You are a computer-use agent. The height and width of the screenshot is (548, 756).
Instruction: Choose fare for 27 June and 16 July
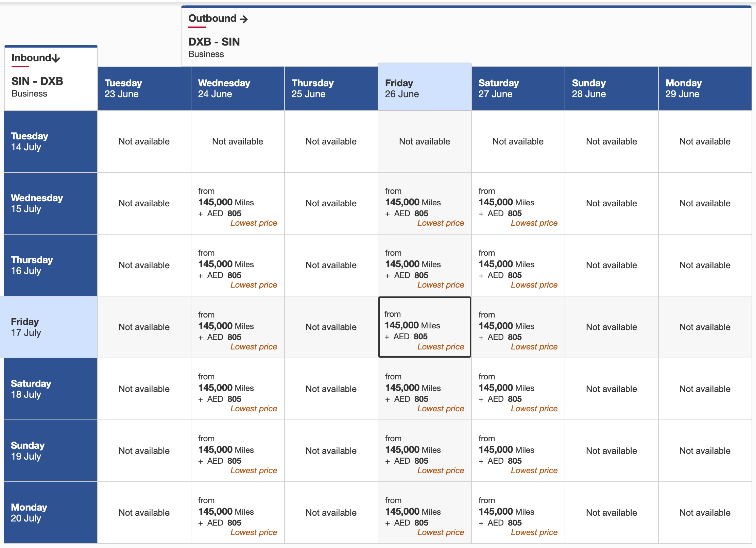point(518,265)
